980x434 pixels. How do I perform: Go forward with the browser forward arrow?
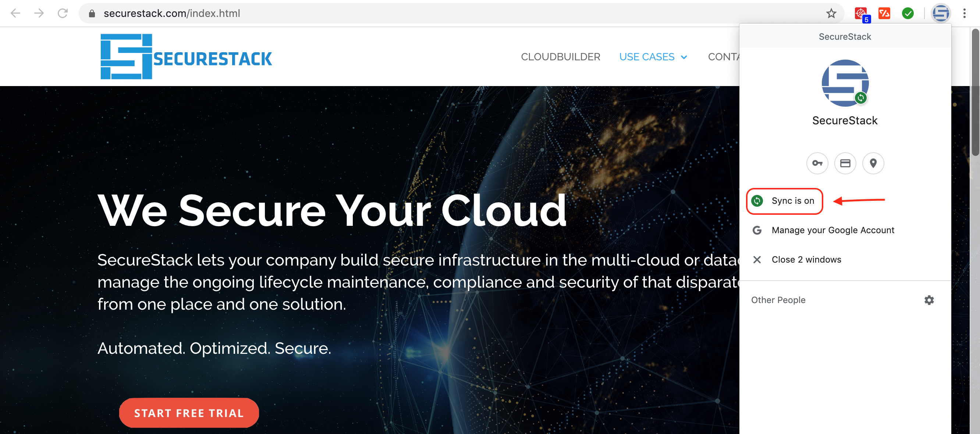(39, 13)
